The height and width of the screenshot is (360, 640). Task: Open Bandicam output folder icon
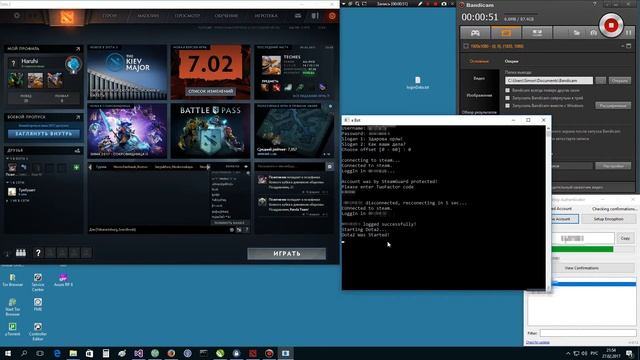click(x=577, y=33)
